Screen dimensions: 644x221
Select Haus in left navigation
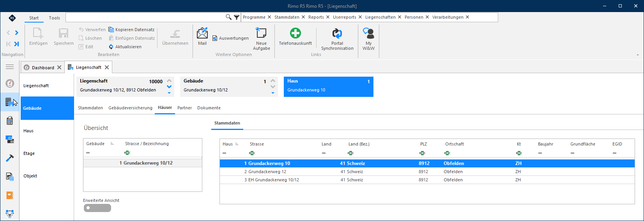pyautogui.click(x=47, y=131)
